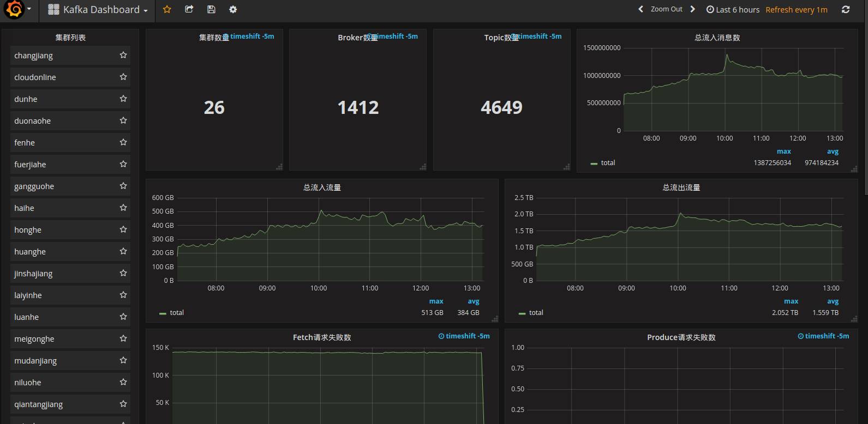Click the Zoom Out button
This screenshot has width=868, height=424.
(x=666, y=9)
